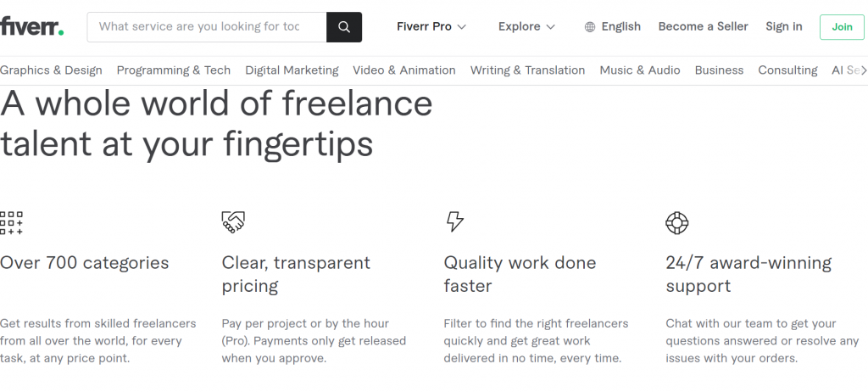Image resolution: width=868 pixels, height=392 pixels.
Task: Open Graphics & Design category
Action: point(51,70)
